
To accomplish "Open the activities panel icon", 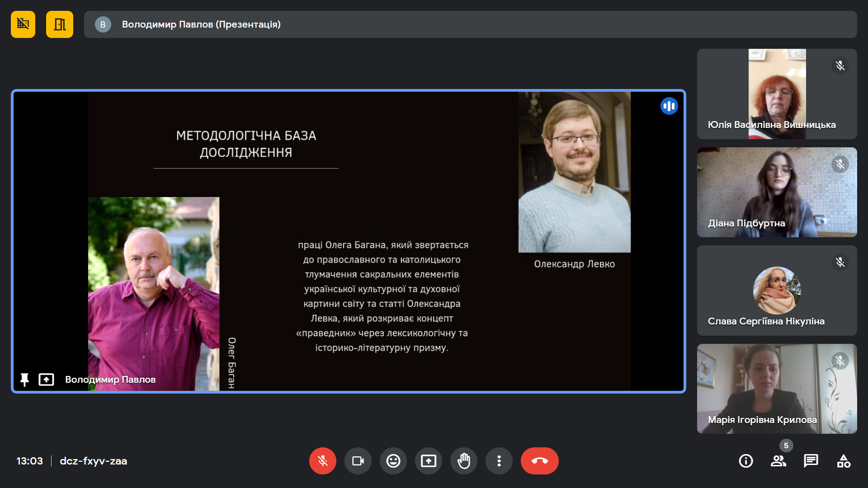I will [x=843, y=461].
